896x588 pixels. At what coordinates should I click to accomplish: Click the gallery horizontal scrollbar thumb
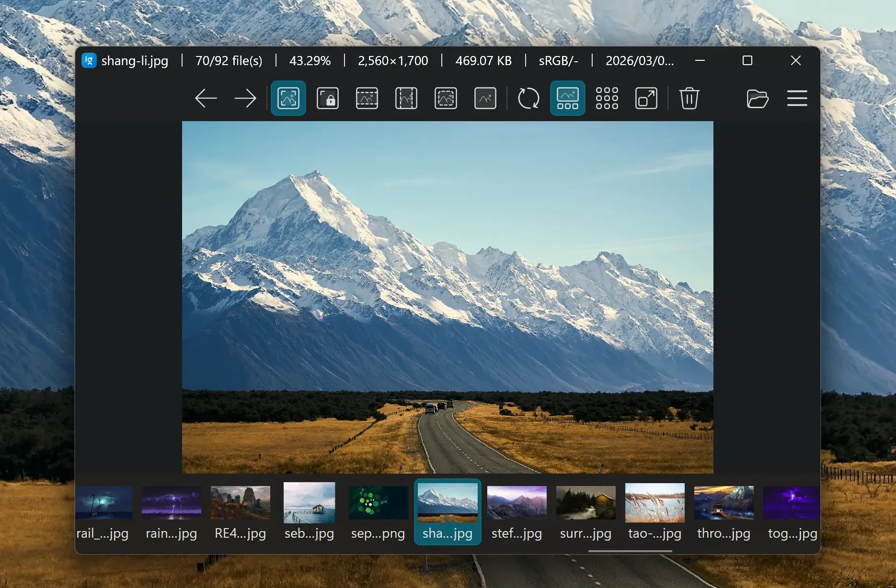[630, 551]
